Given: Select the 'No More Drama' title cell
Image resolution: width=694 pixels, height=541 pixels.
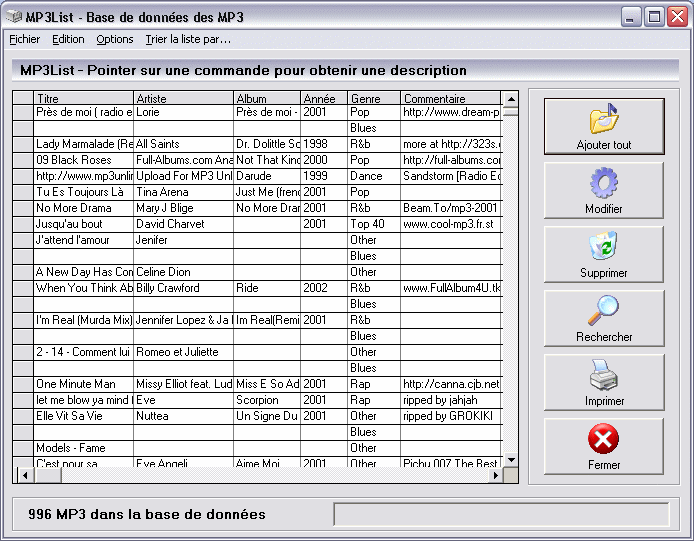Looking at the screenshot, I should [x=83, y=209].
